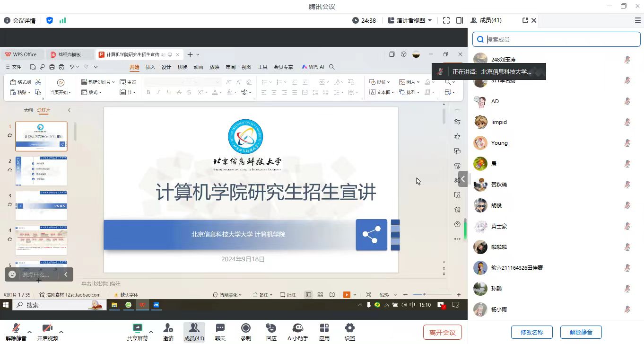Screen dimensions: 644x344
Task: Turn on camera with 开启视频
Action: [47, 328]
